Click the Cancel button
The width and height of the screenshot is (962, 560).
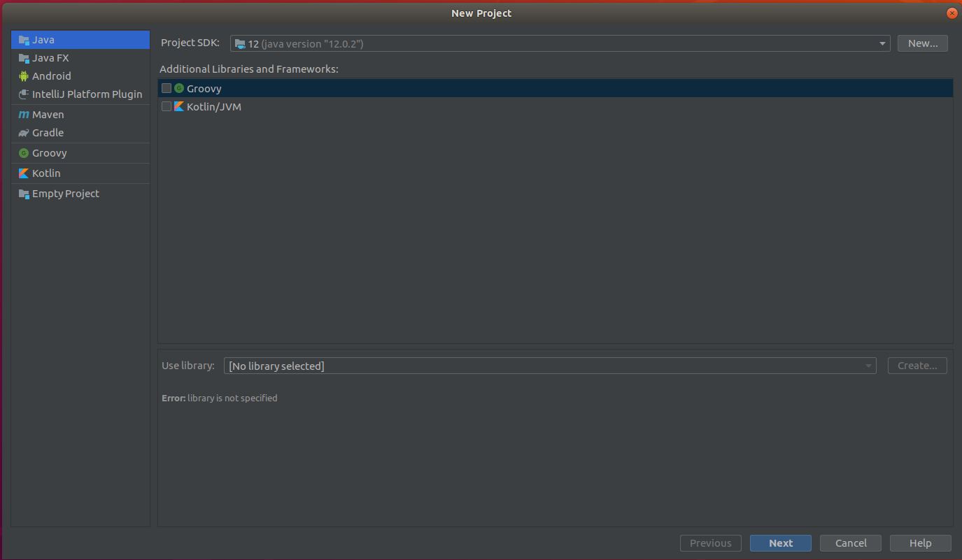pyautogui.click(x=851, y=543)
